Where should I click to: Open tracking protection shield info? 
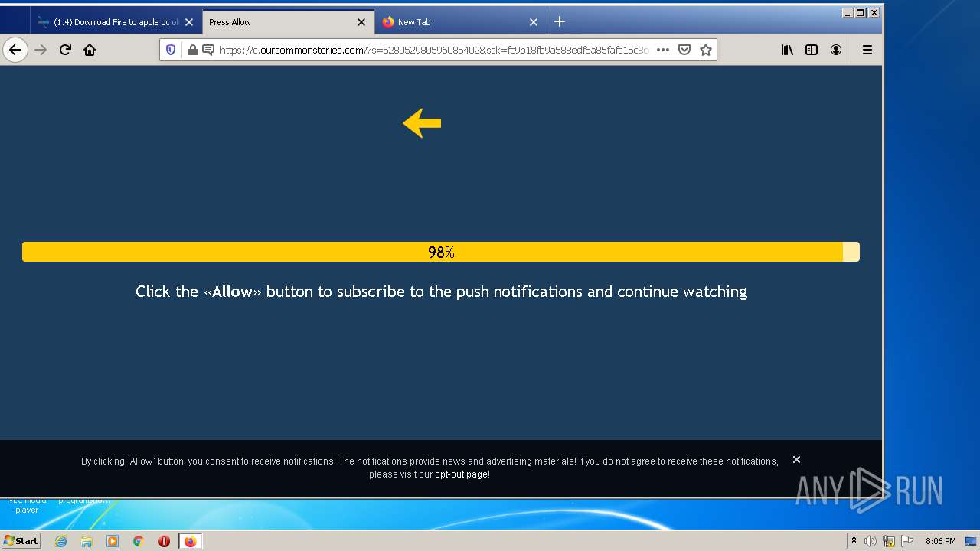coord(171,50)
